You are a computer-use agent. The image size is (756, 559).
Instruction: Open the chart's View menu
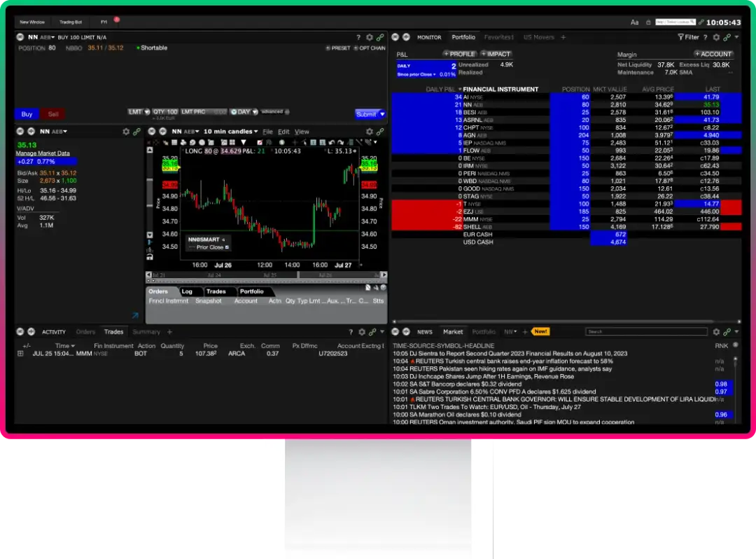click(x=302, y=132)
